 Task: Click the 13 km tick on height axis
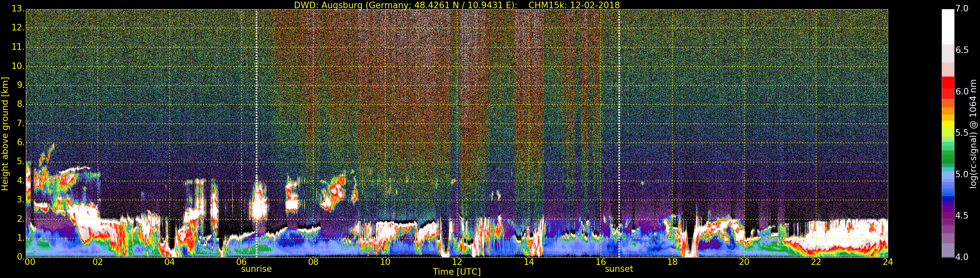18,9
